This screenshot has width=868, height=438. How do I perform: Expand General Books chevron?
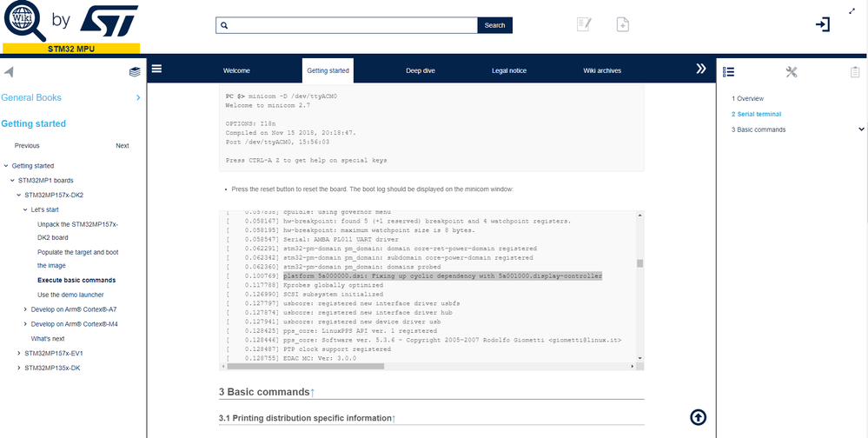pyautogui.click(x=138, y=97)
